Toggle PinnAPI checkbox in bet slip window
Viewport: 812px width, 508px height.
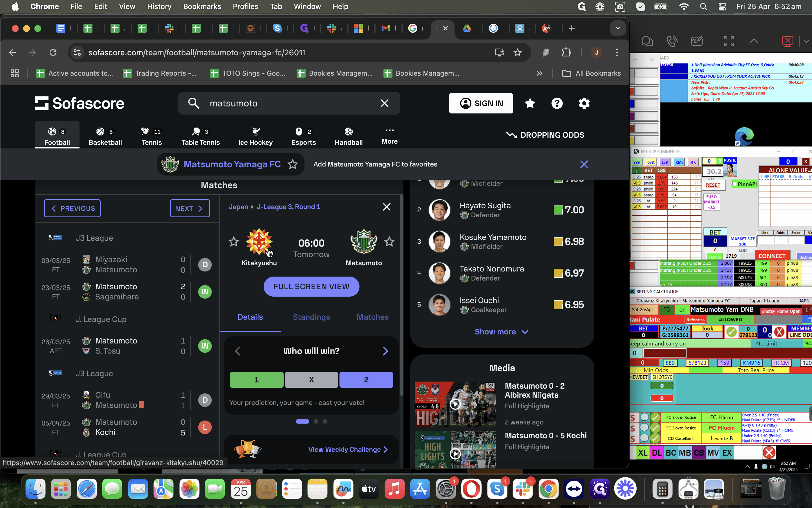point(734,184)
